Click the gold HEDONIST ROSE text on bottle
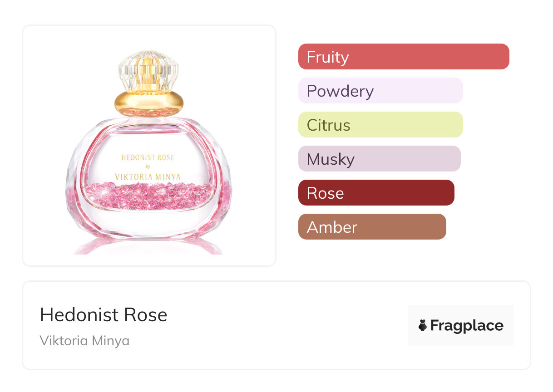This screenshot has height=392, width=553. pyautogui.click(x=148, y=158)
